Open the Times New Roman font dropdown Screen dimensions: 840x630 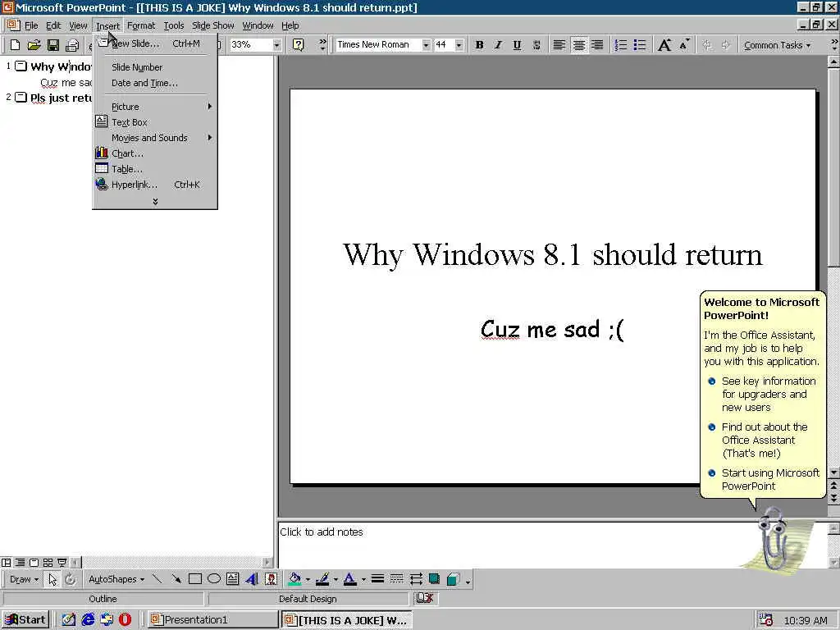(426, 45)
